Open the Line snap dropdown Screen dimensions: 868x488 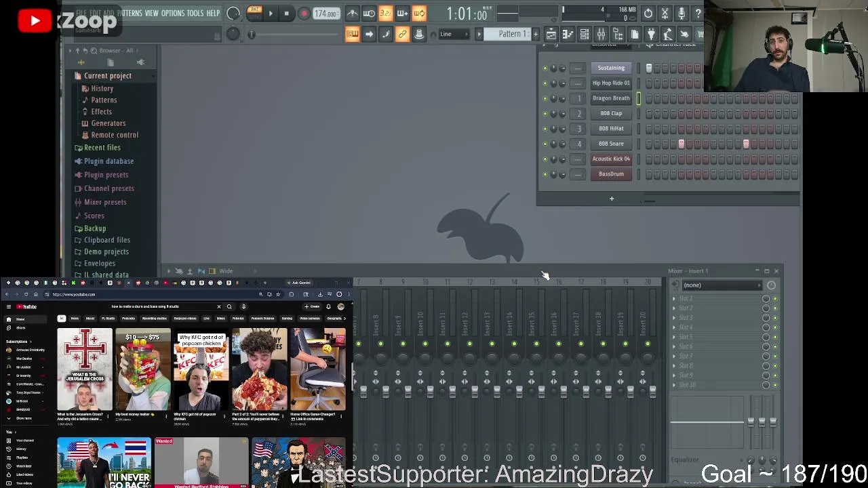click(454, 34)
